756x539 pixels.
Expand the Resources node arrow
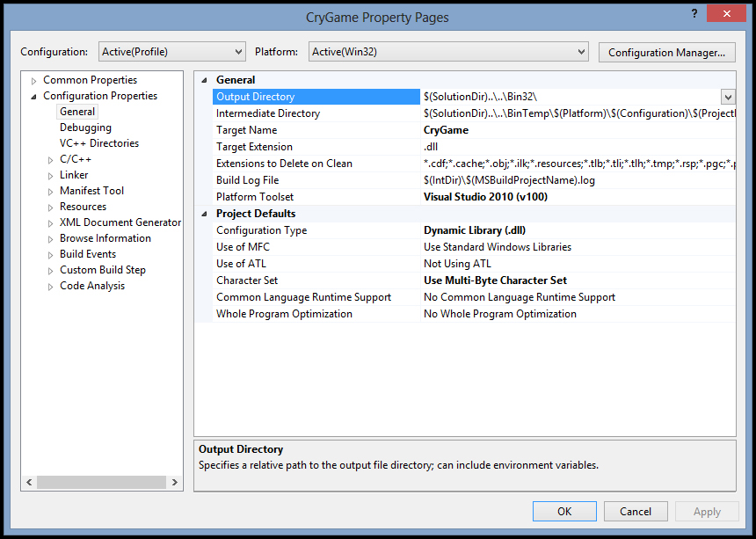[51, 208]
